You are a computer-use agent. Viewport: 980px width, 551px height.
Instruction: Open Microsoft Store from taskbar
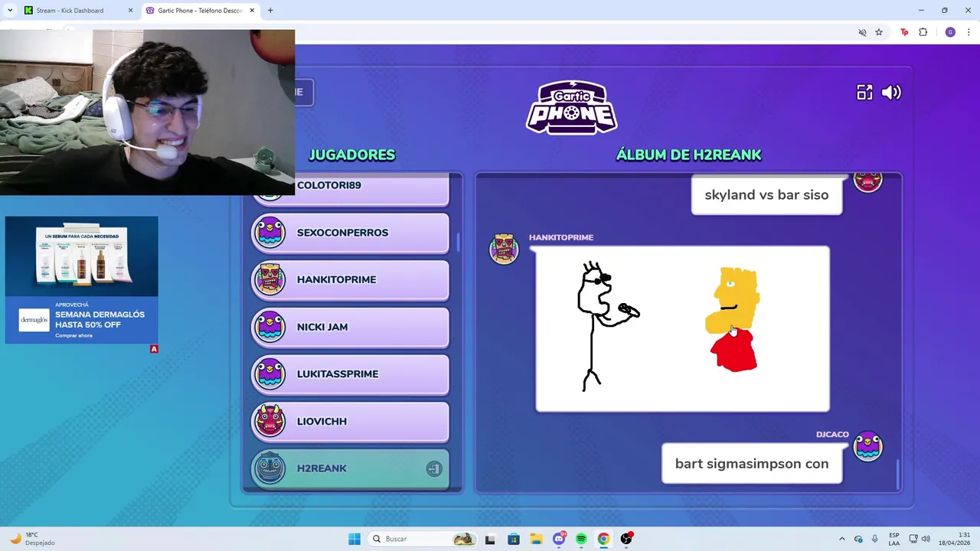(513, 539)
